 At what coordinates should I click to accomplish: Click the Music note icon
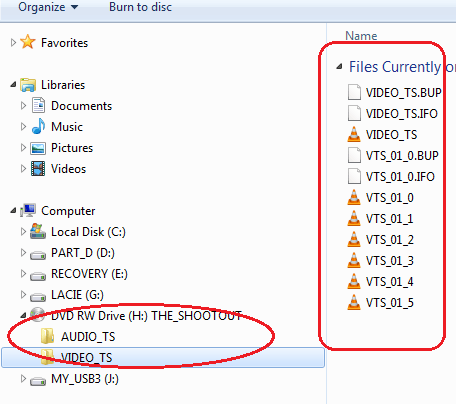[38, 126]
